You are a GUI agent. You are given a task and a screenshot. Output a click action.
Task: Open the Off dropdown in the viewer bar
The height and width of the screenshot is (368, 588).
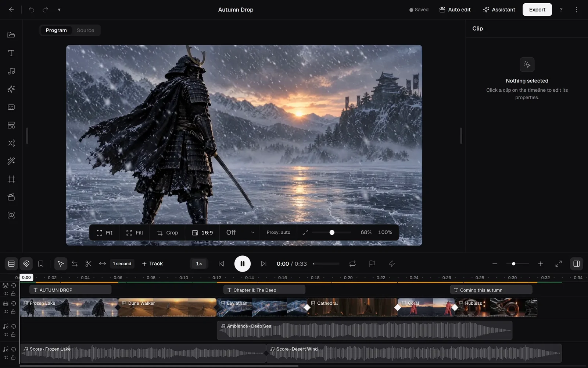240,233
